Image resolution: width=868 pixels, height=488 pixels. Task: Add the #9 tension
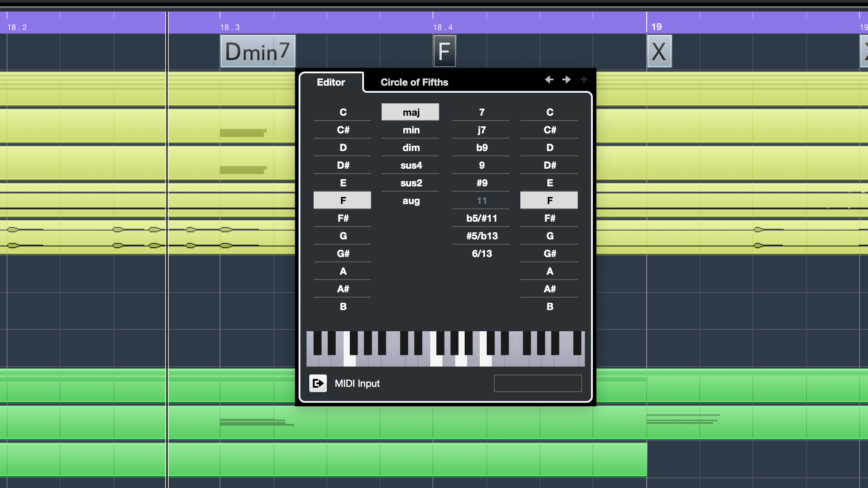(x=481, y=183)
